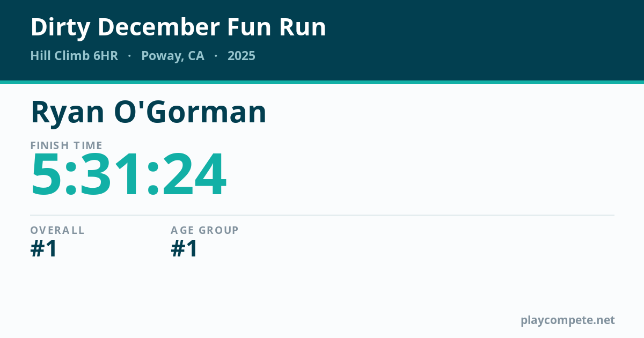Click the seconds digits 24 in time
Screen dimensions: 644x338
(194, 175)
